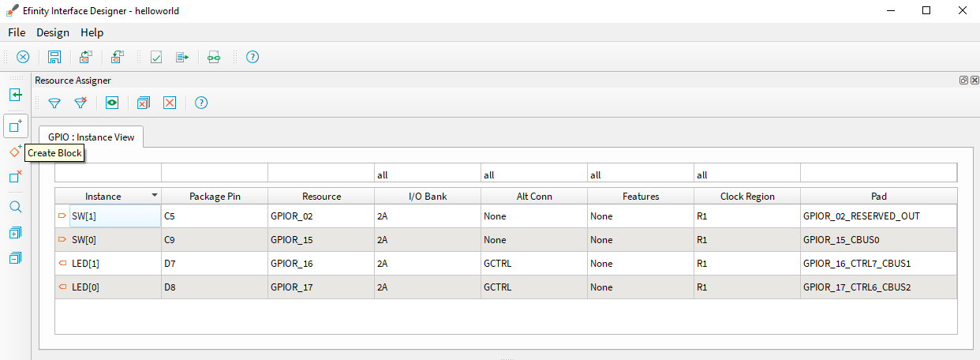Click Pad cell GPIOR_16_CTRL7_CBUS1

(879, 263)
